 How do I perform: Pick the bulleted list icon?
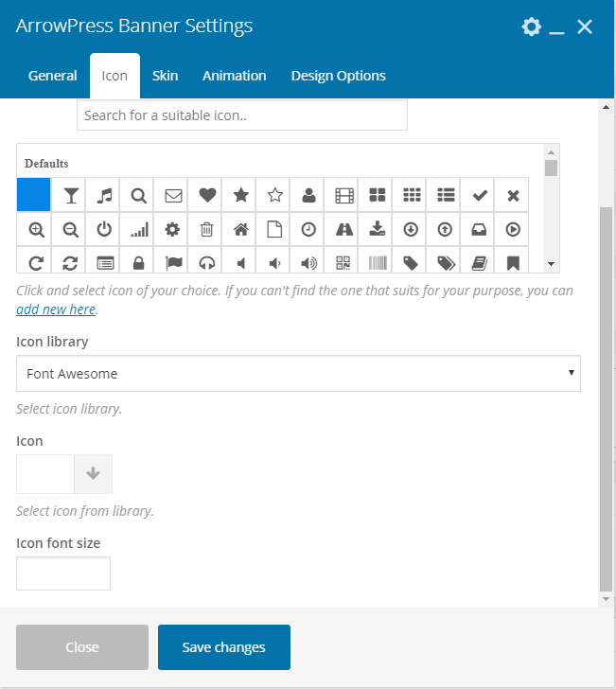(x=446, y=195)
